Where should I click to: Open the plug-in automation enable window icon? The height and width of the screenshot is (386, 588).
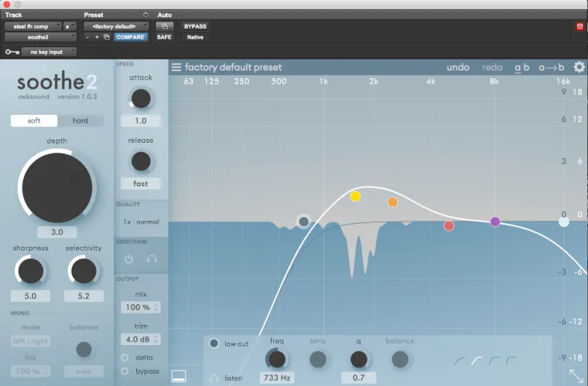click(x=164, y=27)
